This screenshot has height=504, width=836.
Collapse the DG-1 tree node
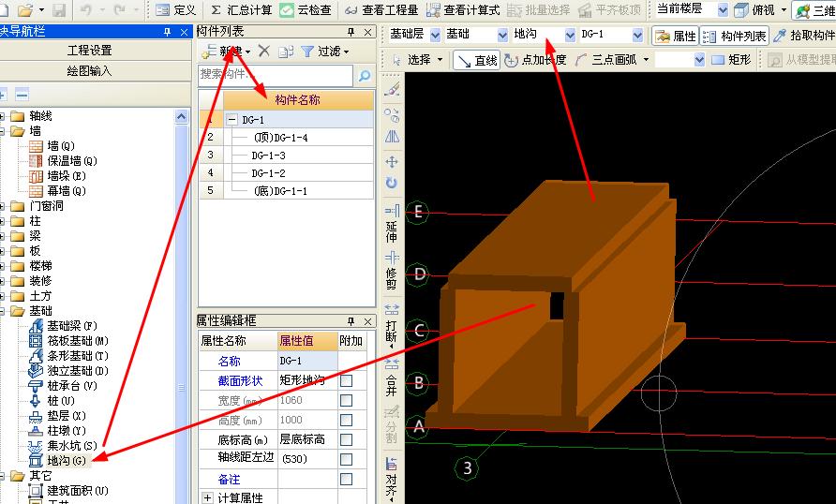(x=231, y=120)
